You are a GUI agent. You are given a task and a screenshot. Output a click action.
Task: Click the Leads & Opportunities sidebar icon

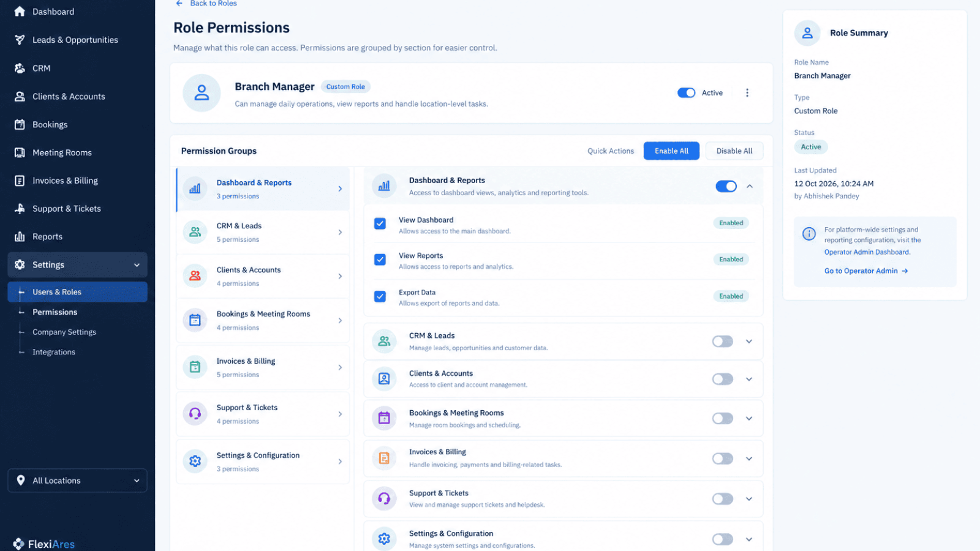coord(20,40)
